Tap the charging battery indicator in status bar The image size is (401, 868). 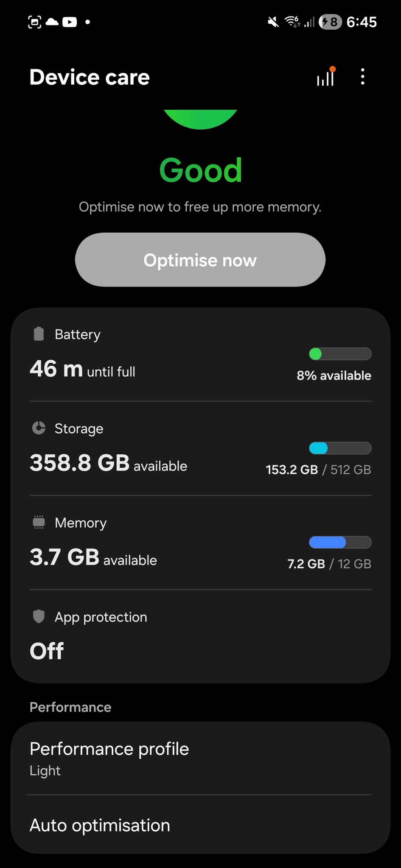click(x=331, y=22)
